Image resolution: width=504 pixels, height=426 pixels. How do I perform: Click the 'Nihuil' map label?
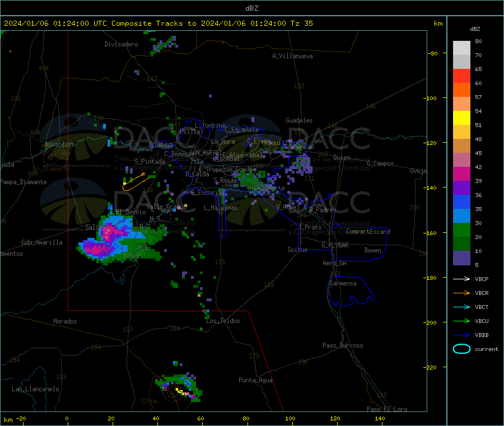click(x=132, y=255)
